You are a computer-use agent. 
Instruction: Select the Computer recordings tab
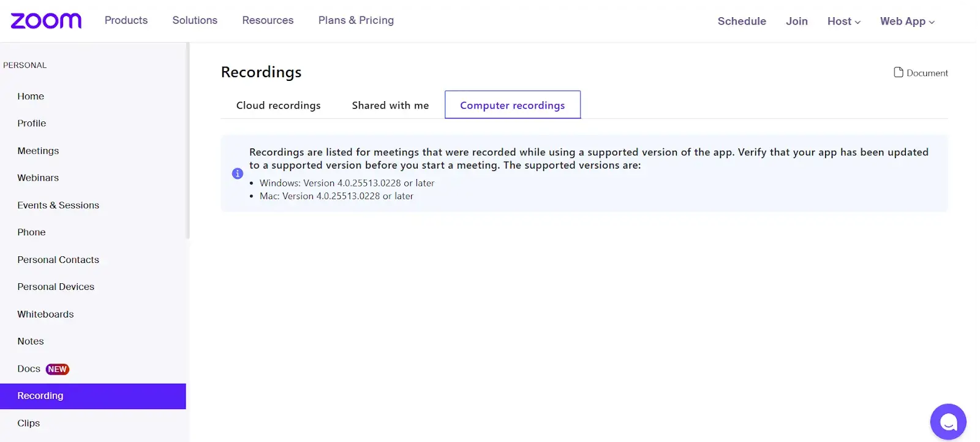pyautogui.click(x=512, y=105)
